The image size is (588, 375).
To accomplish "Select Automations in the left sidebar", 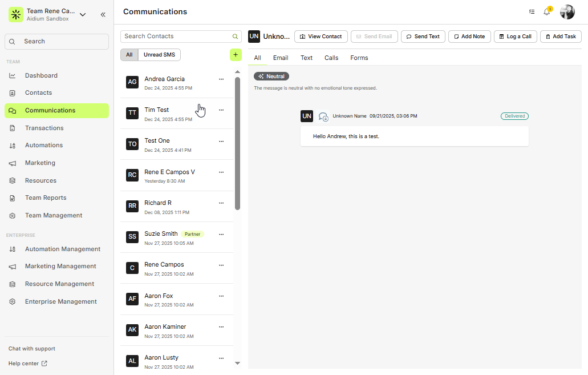I will tap(43, 145).
